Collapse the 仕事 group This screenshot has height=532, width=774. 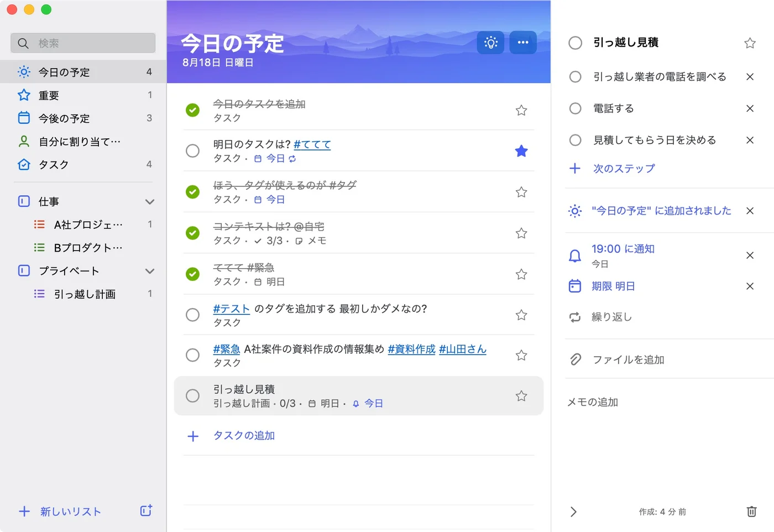point(149,202)
